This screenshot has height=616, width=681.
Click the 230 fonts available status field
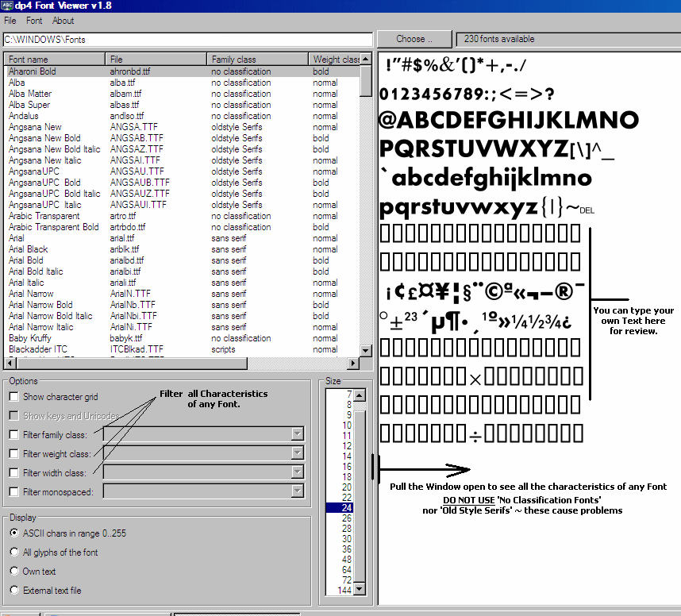(x=568, y=39)
